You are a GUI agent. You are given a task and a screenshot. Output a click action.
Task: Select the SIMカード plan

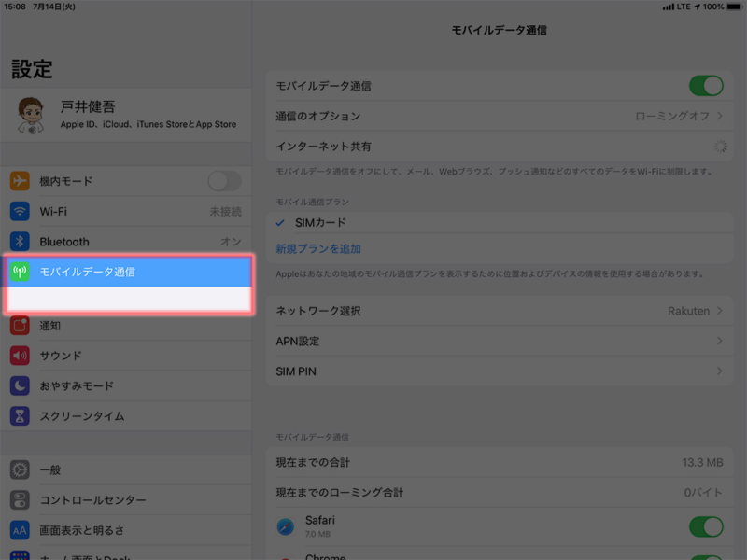[x=500, y=222]
